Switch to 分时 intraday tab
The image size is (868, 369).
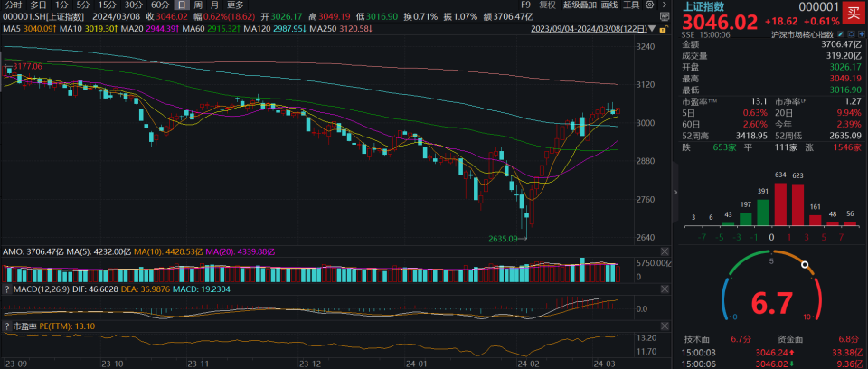[x=14, y=5]
